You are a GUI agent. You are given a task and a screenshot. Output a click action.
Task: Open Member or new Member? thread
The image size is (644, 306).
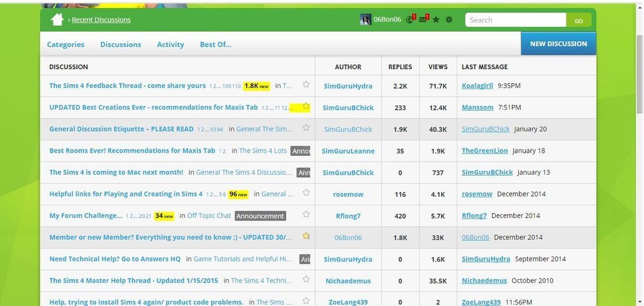point(171,237)
